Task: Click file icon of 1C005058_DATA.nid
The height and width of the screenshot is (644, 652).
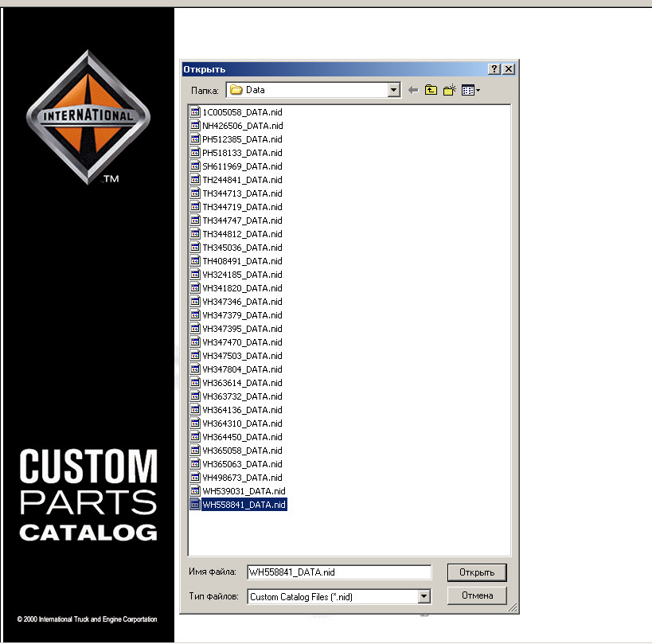Action: point(196,112)
